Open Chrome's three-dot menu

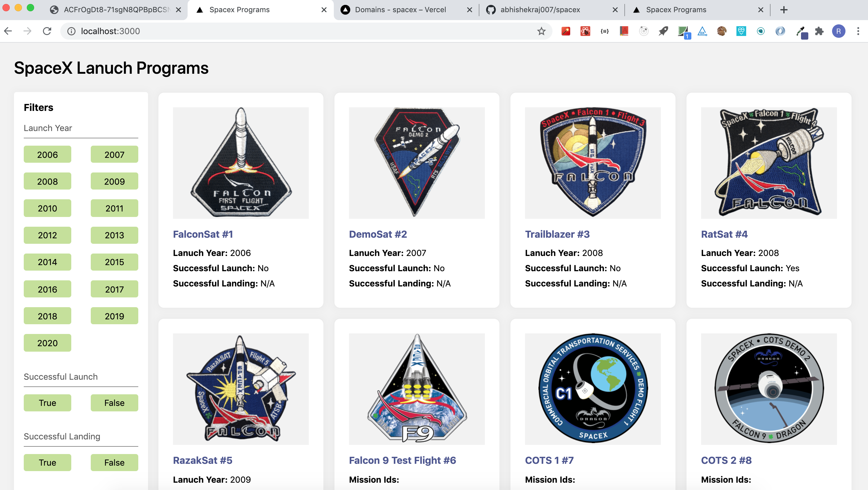(858, 31)
